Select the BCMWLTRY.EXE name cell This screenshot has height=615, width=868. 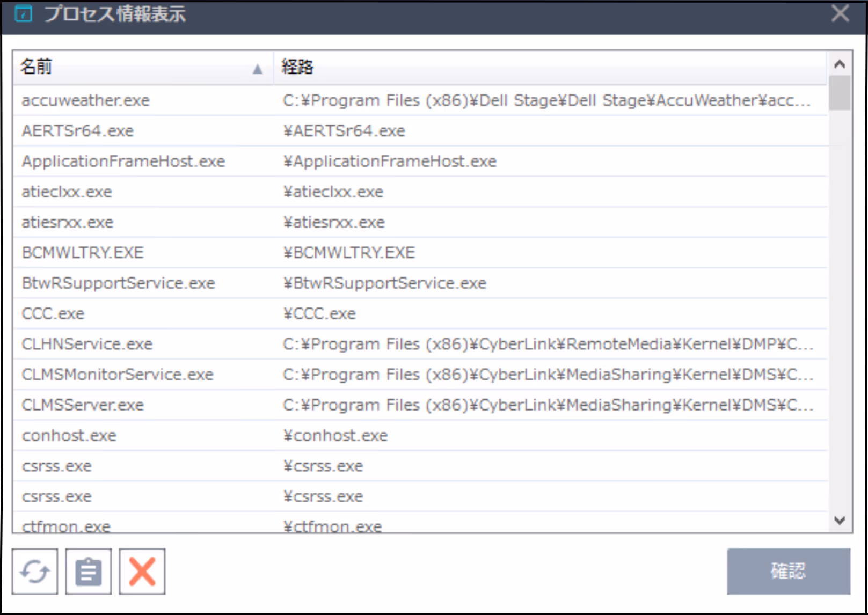pos(143,253)
